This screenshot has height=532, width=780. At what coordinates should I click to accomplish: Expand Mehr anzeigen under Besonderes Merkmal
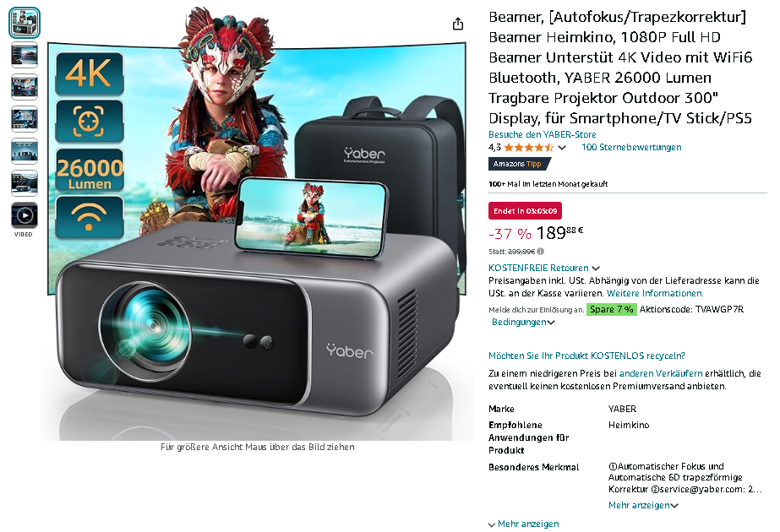pyautogui.click(x=643, y=505)
